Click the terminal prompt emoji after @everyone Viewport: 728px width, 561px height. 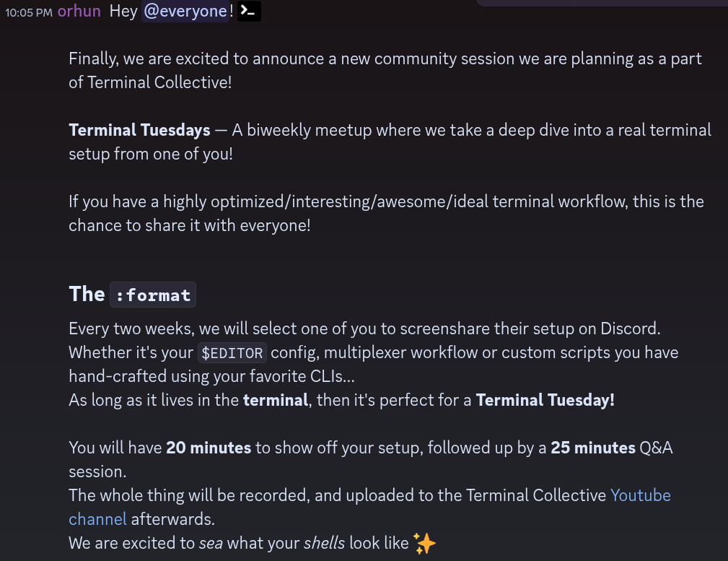(x=249, y=11)
